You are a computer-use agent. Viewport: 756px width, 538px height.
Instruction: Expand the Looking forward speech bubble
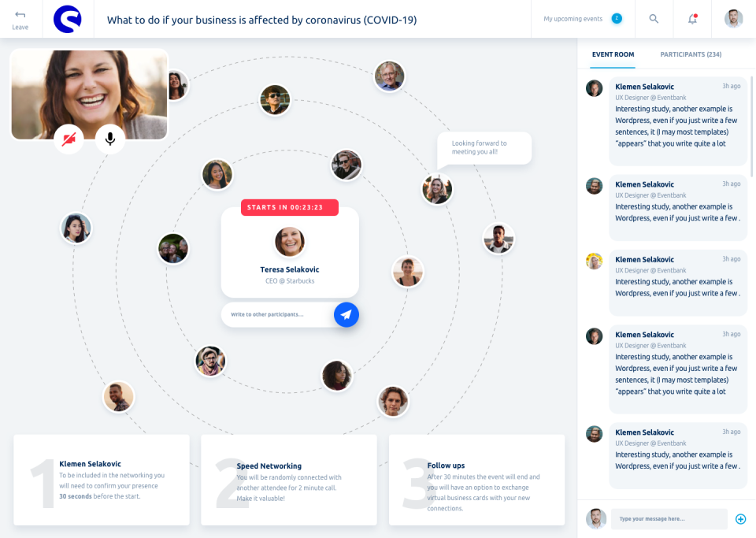click(x=484, y=148)
